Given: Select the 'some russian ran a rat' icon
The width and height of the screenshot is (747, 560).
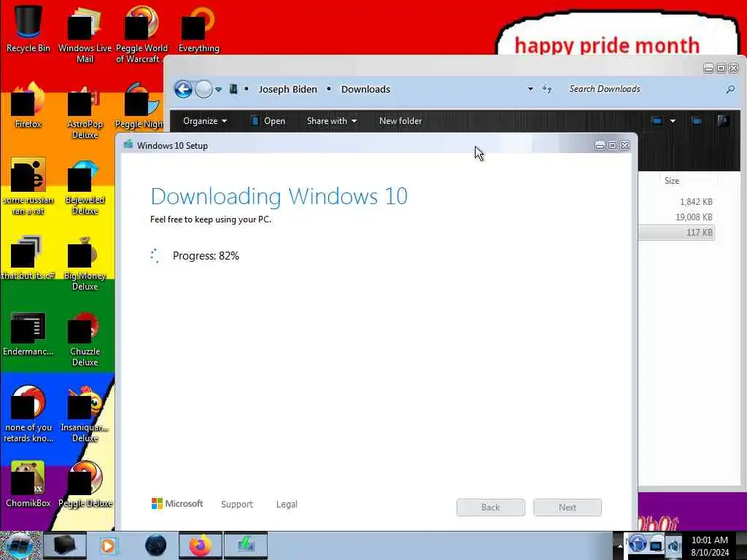Looking at the screenshot, I should pos(28,186).
